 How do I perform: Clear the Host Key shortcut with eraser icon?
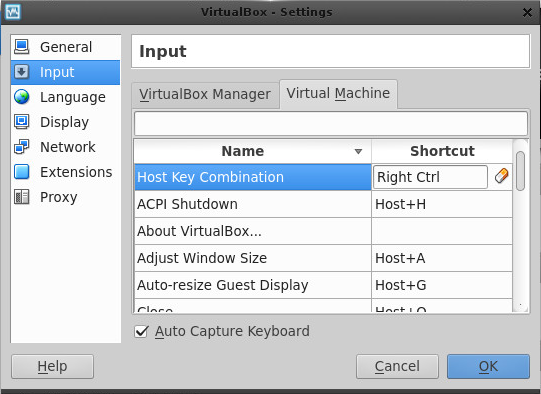pyautogui.click(x=501, y=176)
